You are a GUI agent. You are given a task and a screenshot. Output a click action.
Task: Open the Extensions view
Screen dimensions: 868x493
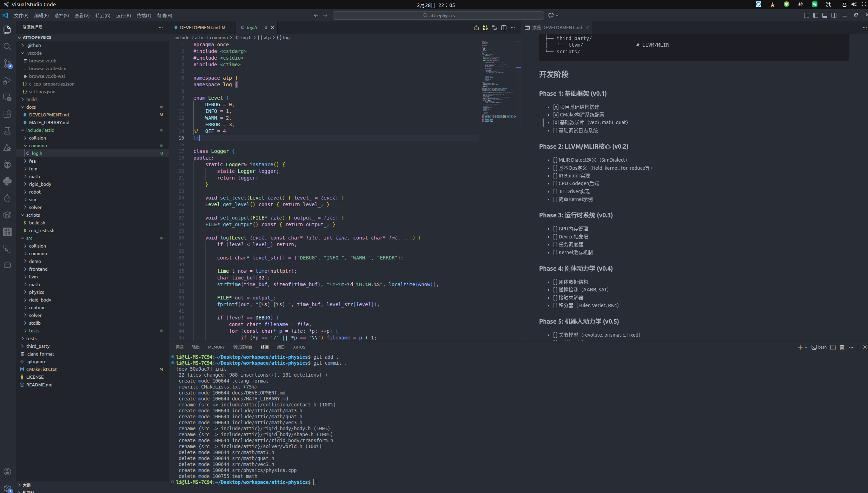(x=7, y=114)
